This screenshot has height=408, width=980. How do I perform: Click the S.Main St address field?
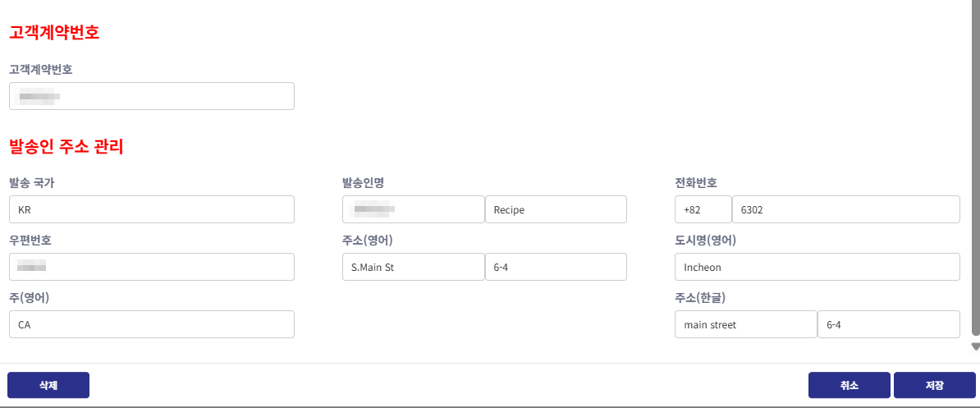coord(413,267)
